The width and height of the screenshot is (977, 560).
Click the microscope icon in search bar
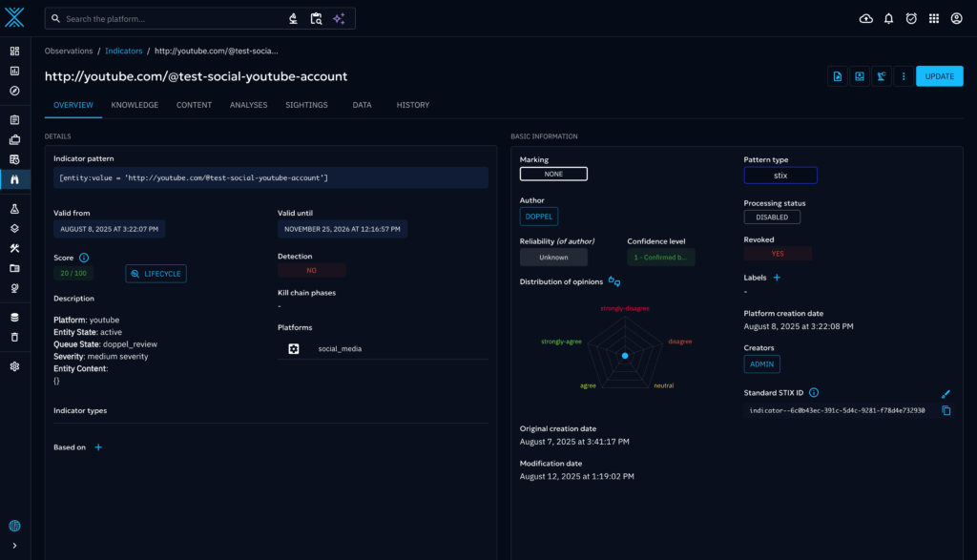[x=294, y=18]
